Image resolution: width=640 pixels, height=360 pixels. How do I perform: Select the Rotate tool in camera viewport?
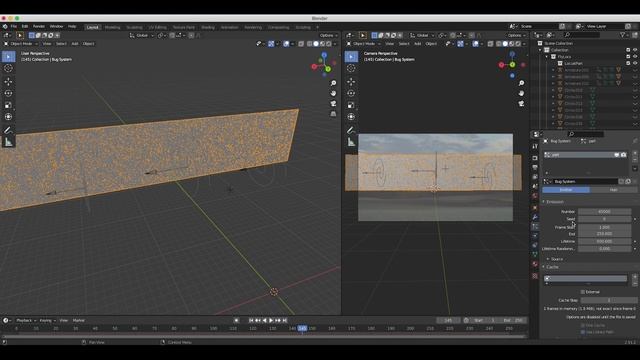pyautogui.click(x=351, y=93)
